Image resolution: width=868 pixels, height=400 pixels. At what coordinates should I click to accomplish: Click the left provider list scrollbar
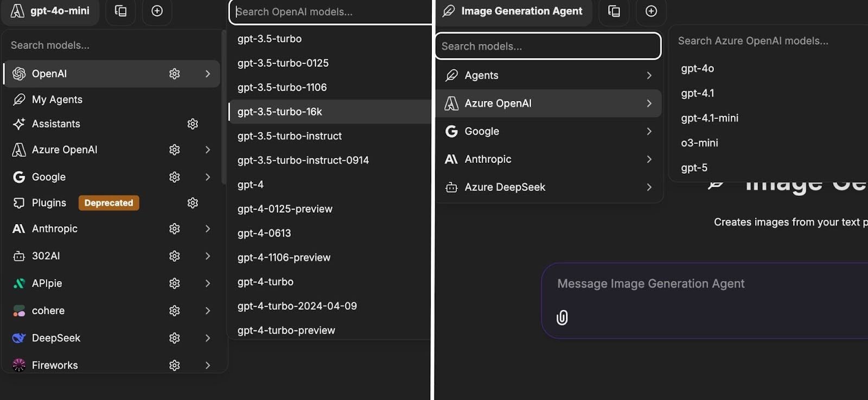(x=224, y=107)
